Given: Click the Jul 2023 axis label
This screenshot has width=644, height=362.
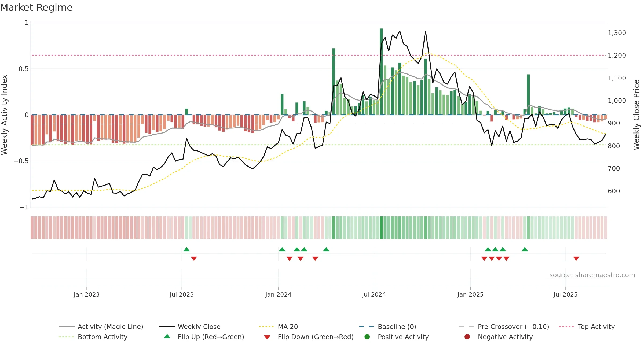Looking at the screenshot, I should pyautogui.click(x=182, y=294).
